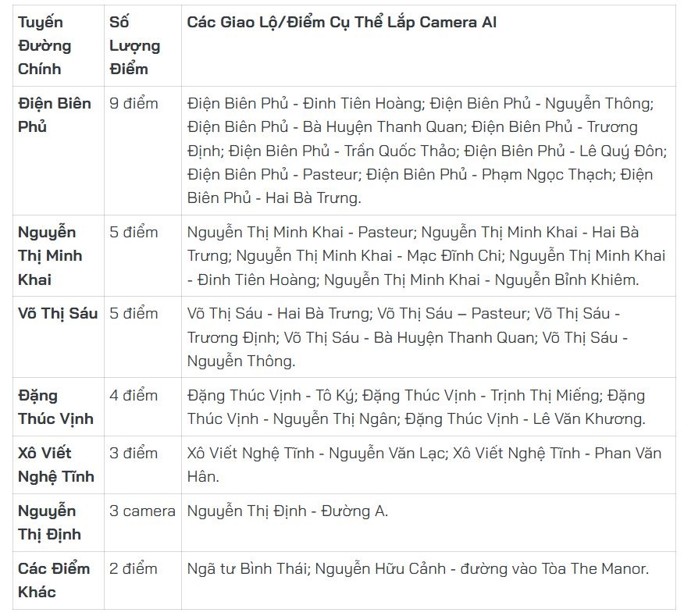Click the 'Các Giao Lộ/Điểm Cụ Thể' header
Image resolution: width=691 pixels, height=616 pixels.
pos(342,22)
